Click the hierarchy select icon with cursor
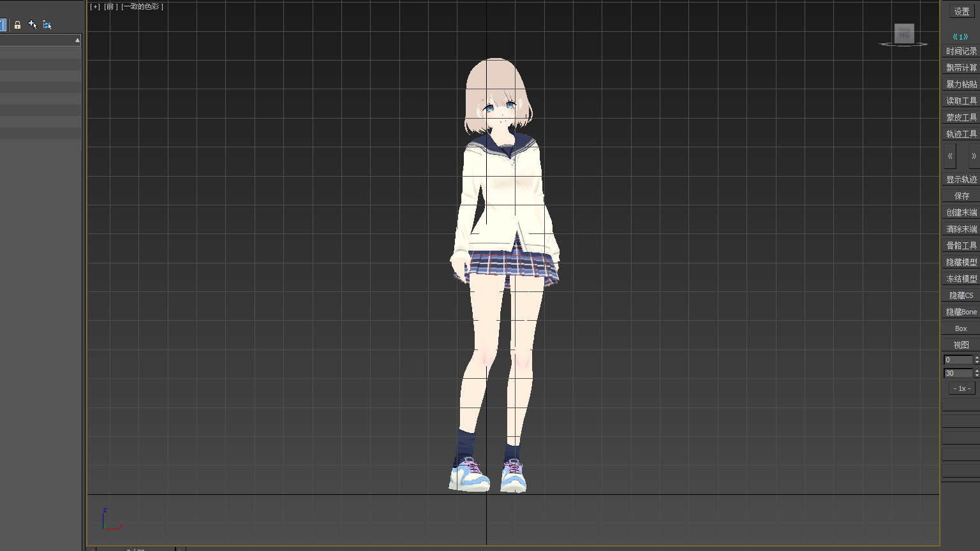 click(47, 25)
